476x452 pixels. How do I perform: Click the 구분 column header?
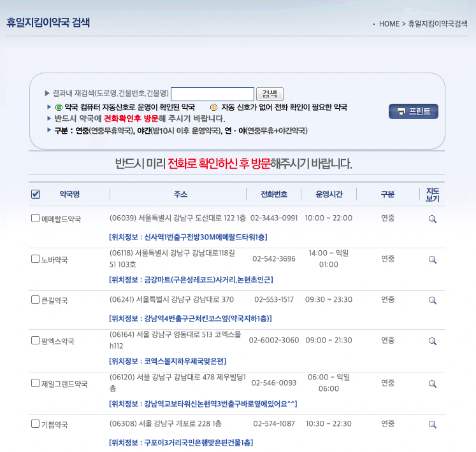coord(387,194)
